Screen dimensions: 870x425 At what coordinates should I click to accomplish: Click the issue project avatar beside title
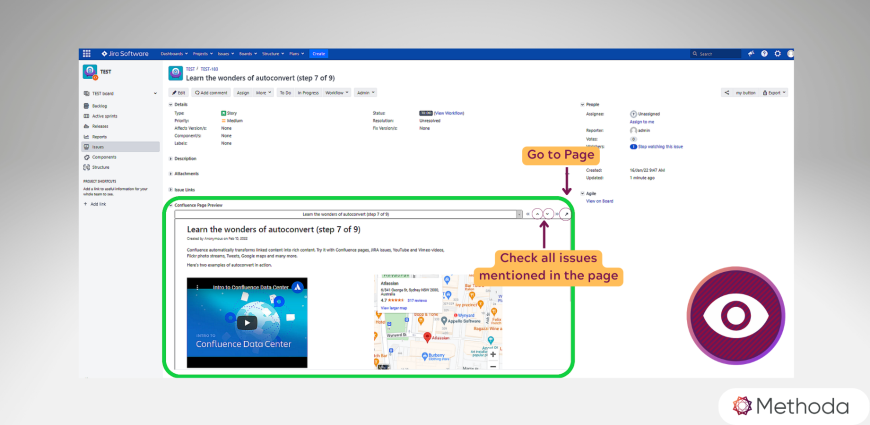click(175, 73)
